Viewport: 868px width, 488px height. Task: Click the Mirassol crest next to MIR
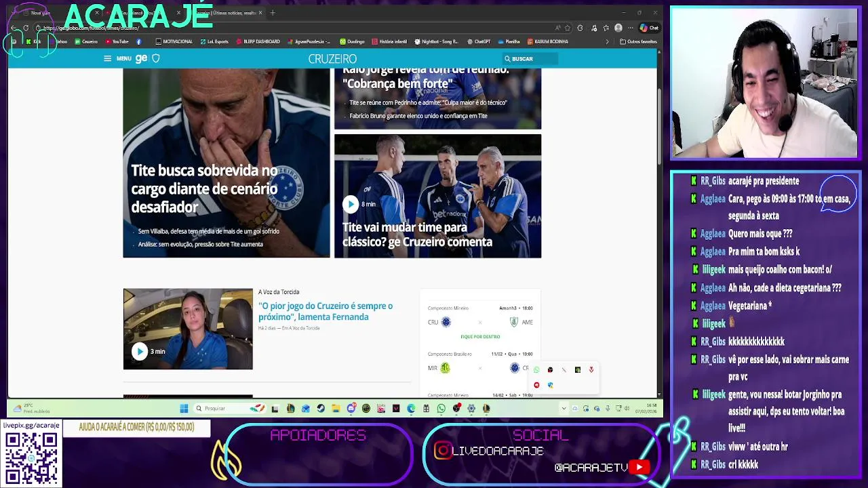point(445,368)
